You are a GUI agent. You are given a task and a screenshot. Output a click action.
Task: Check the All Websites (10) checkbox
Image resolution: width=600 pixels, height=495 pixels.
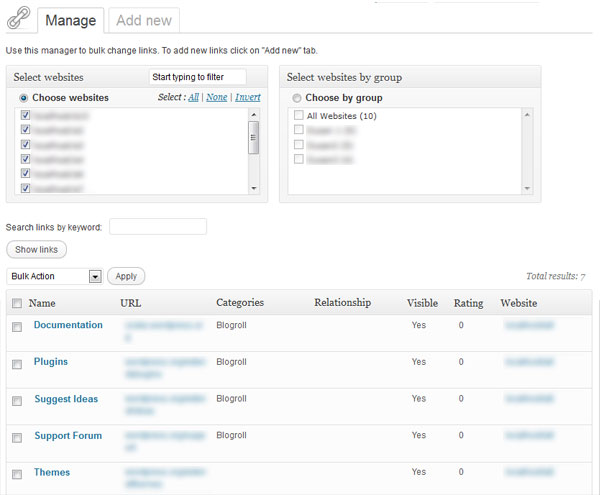[298, 116]
